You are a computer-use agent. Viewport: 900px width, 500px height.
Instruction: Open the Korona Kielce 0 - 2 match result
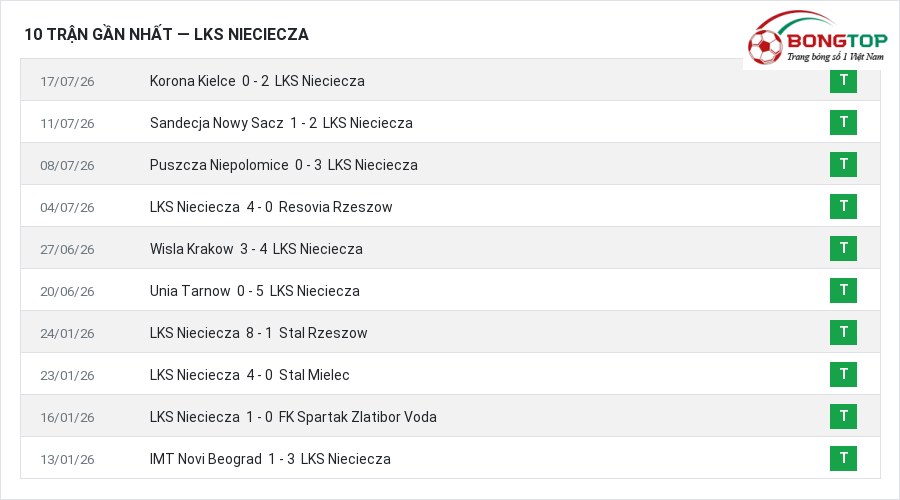click(257, 81)
